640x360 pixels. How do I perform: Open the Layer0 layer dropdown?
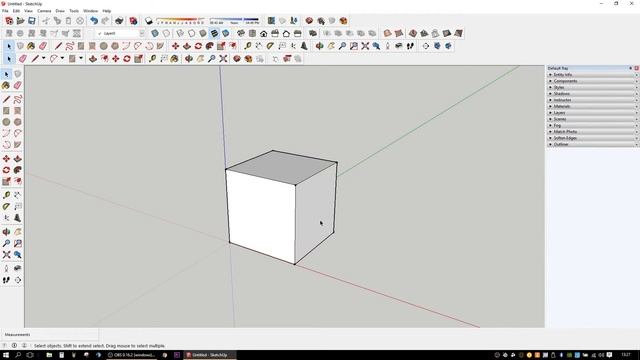click(x=142, y=33)
